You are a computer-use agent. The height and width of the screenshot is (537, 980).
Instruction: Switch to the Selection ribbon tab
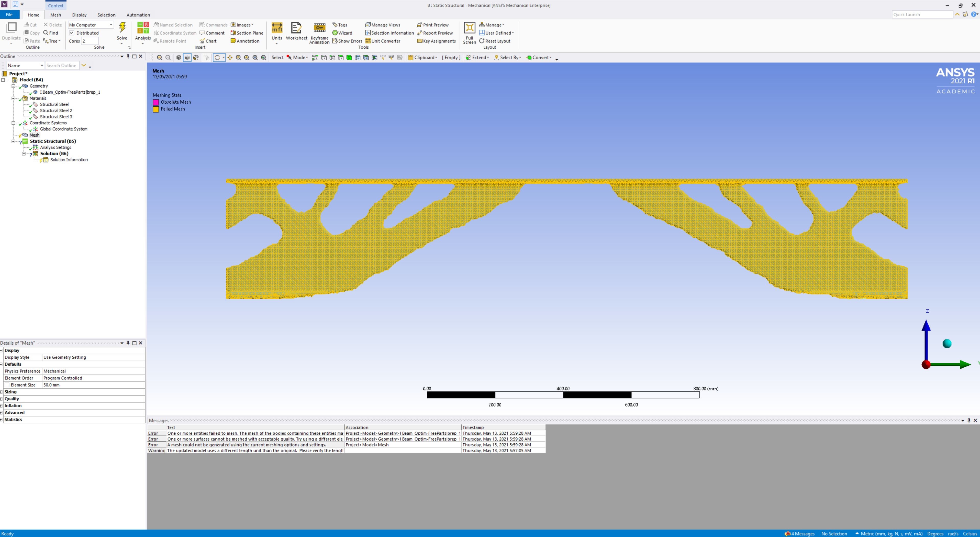106,15
